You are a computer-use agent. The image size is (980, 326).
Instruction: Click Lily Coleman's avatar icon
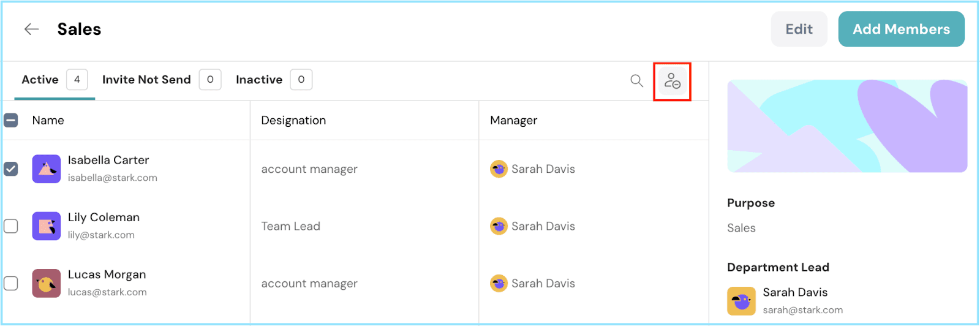pos(47,226)
